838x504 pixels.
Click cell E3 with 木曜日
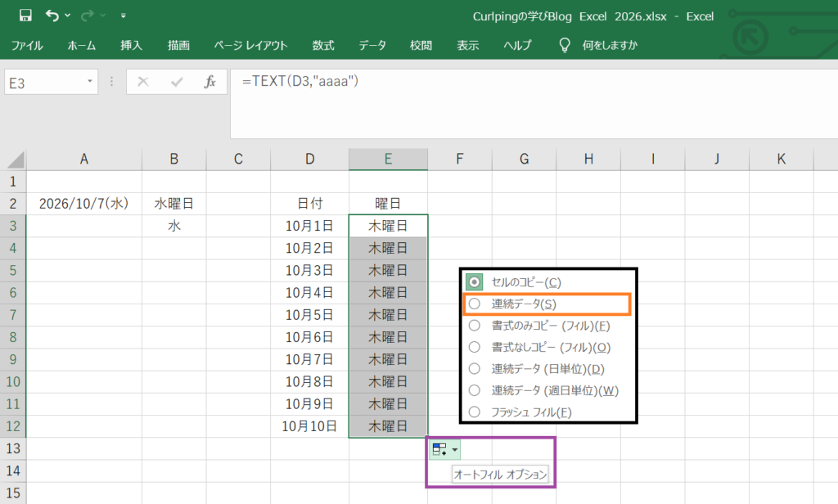click(x=388, y=226)
